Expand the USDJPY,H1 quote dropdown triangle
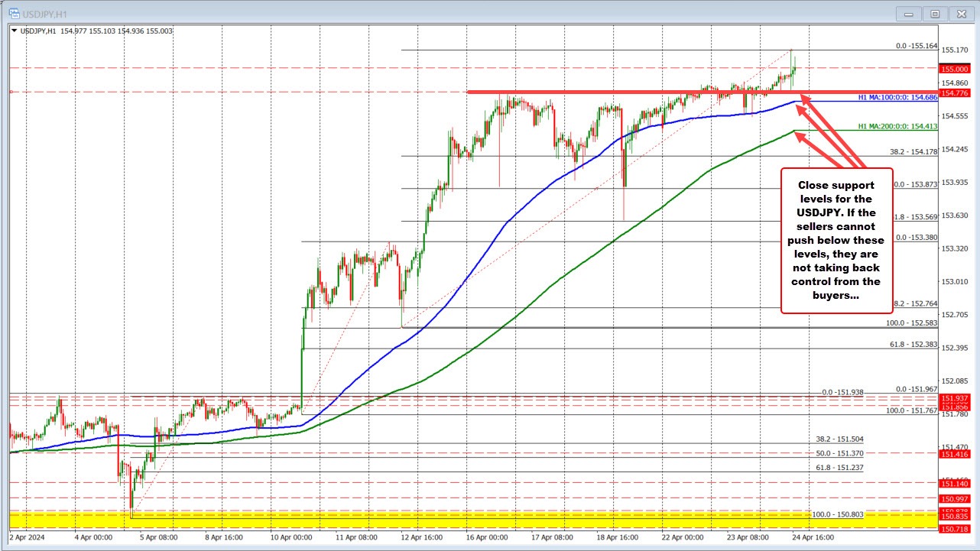 point(13,31)
